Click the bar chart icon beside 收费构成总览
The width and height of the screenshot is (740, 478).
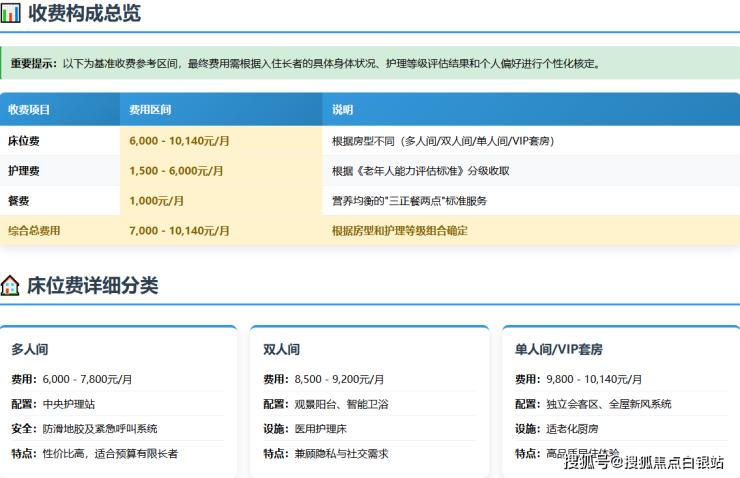pyautogui.click(x=11, y=14)
